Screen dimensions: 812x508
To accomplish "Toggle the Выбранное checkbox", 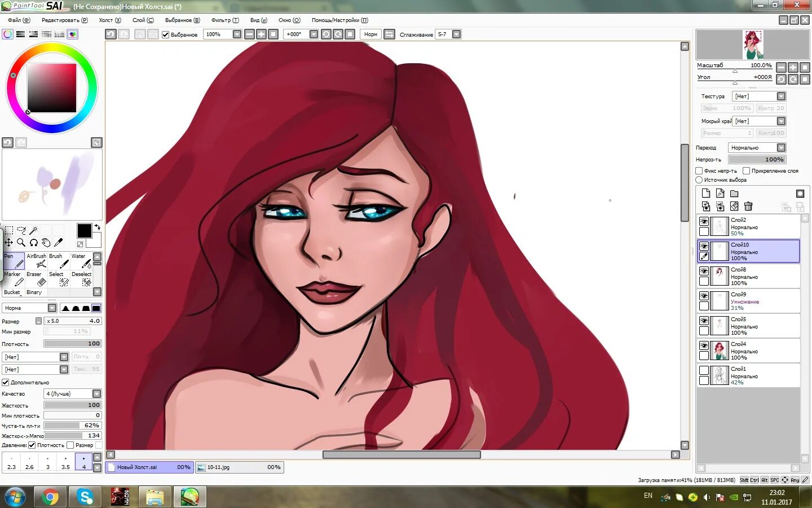I will point(166,34).
